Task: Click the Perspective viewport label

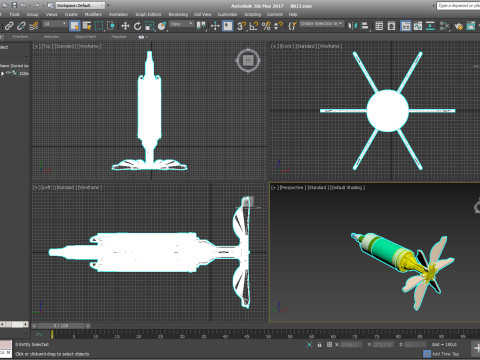Action: (292, 188)
